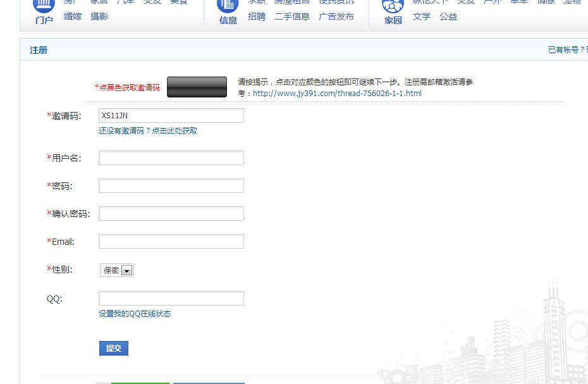The height and width of the screenshot is (384, 588).
Task: Click the black button to get invite code
Action: click(x=197, y=87)
